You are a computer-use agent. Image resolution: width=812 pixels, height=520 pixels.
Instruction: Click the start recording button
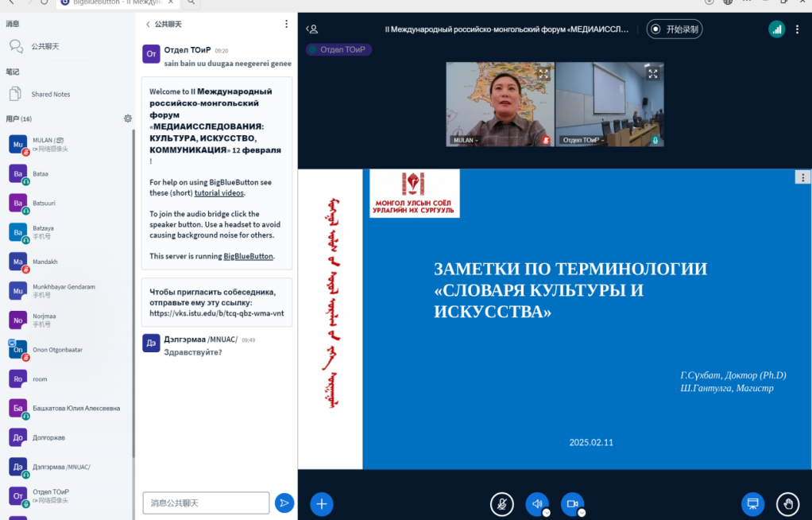(x=675, y=29)
